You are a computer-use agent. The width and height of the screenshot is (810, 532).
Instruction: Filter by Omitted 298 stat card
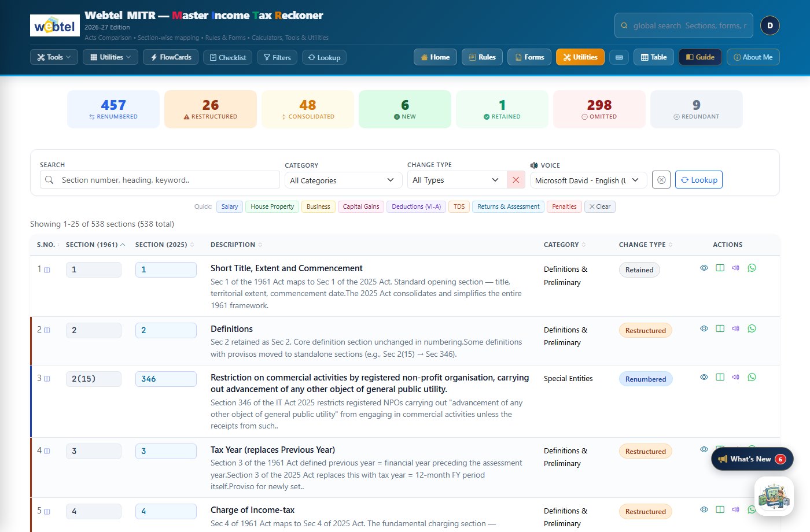pyautogui.click(x=599, y=109)
